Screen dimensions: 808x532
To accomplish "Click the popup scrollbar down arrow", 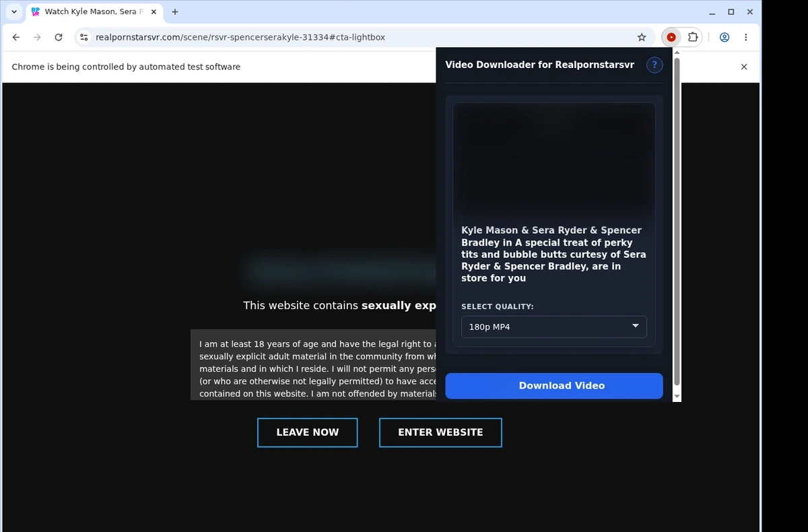I will coord(677,397).
